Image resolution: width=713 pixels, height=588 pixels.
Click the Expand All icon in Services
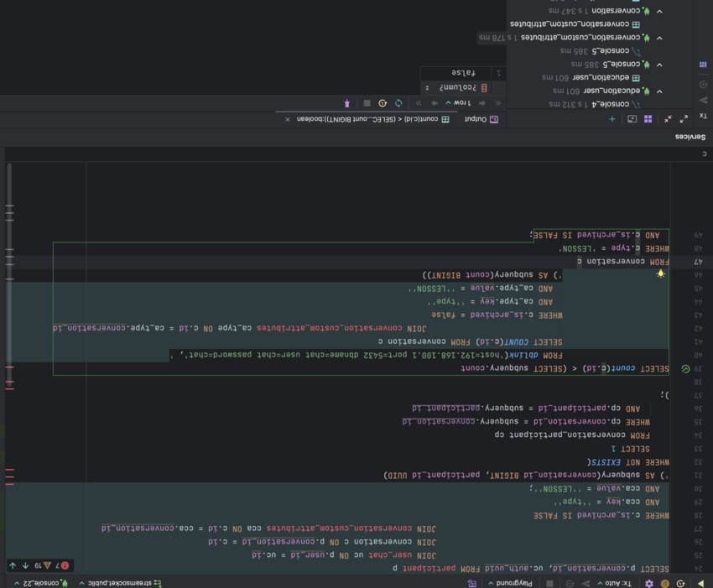684,119
